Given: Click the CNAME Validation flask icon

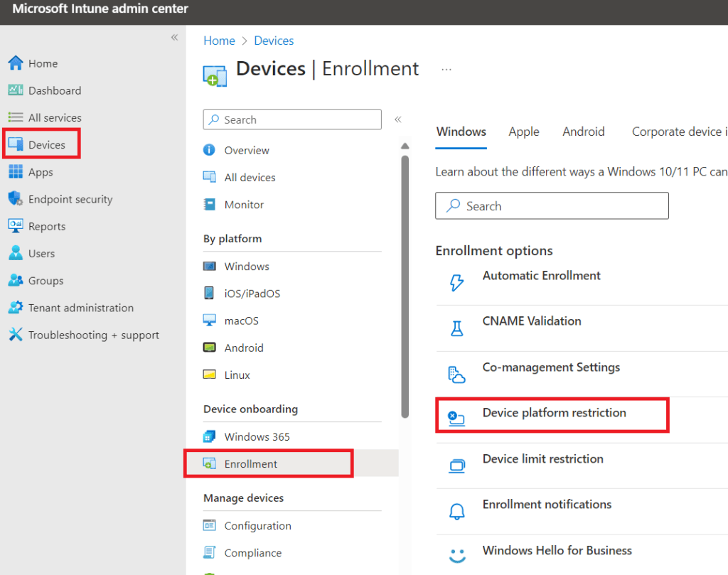Looking at the screenshot, I should point(456,328).
